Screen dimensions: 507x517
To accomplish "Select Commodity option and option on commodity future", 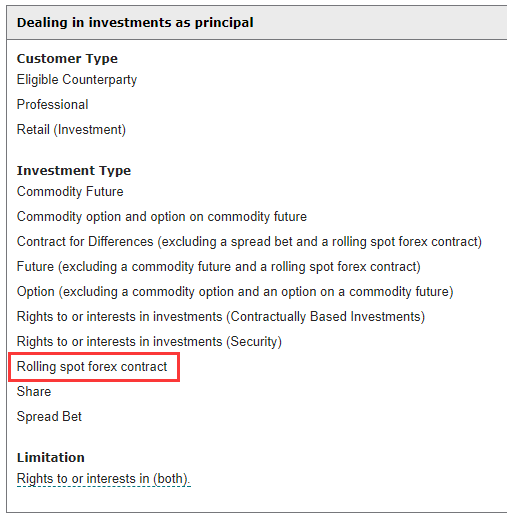I will tap(162, 217).
